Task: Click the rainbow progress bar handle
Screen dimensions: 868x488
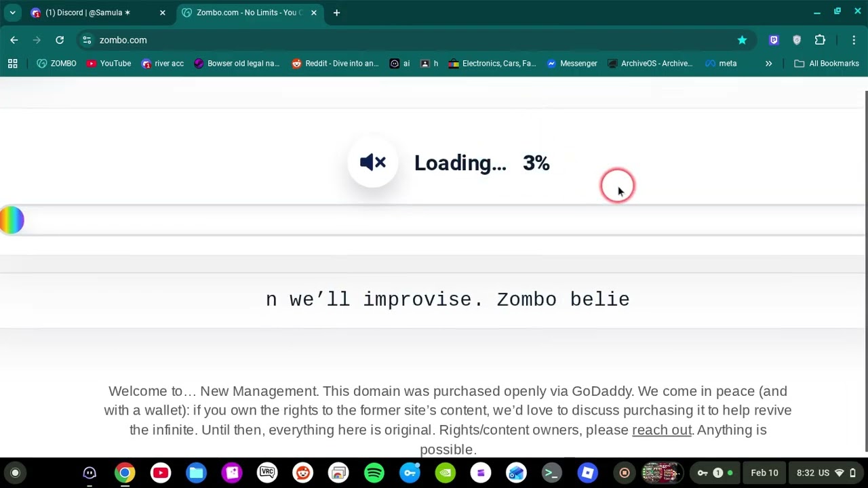Action: pos(12,220)
